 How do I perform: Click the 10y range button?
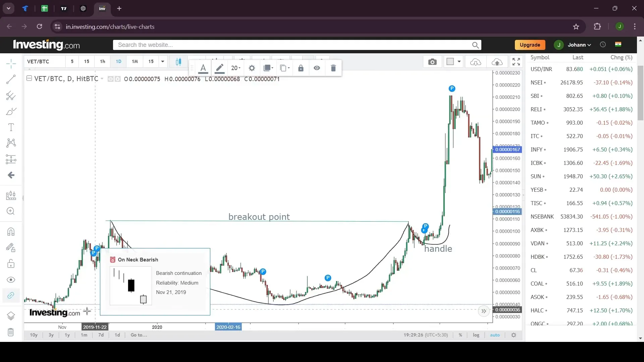coord(34,335)
